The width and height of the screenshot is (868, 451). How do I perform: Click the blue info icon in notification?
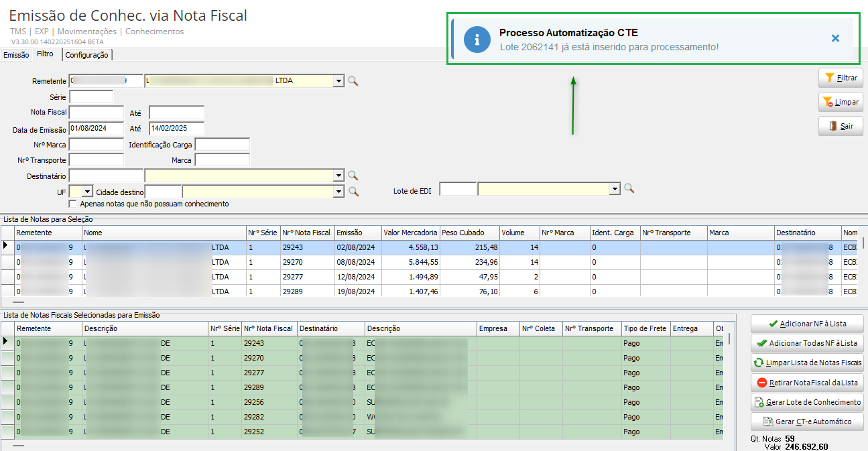click(x=477, y=40)
